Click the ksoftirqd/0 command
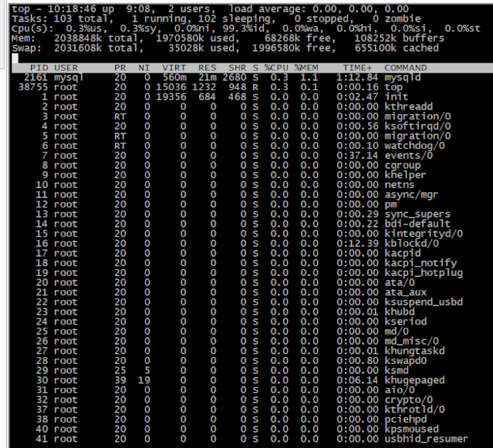Screen dimensions: 493x448 417,126
